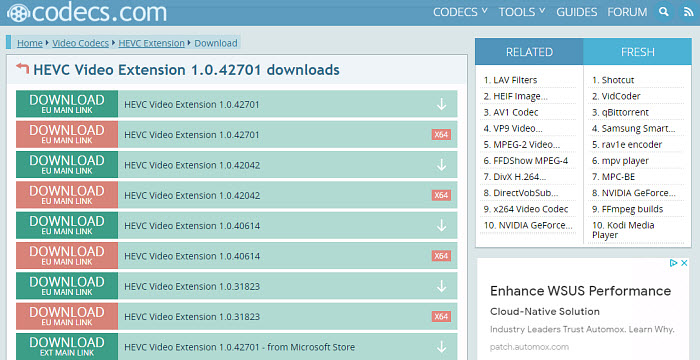700x360 pixels.
Task: Open Kodi Media Player fresh link
Action: [623, 230]
